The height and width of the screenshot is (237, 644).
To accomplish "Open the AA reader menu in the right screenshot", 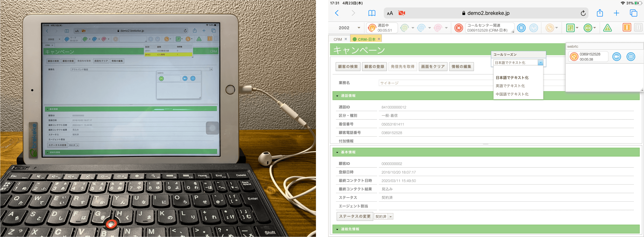I will click(390, 13).
